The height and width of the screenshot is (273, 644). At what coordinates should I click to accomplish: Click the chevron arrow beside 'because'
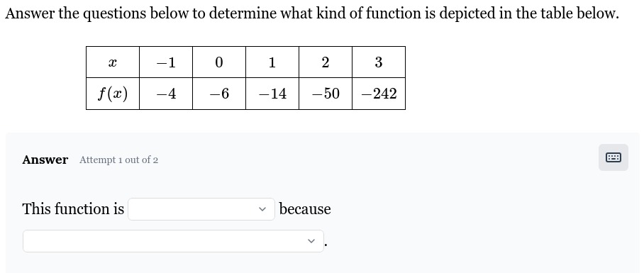coord(263,209)
